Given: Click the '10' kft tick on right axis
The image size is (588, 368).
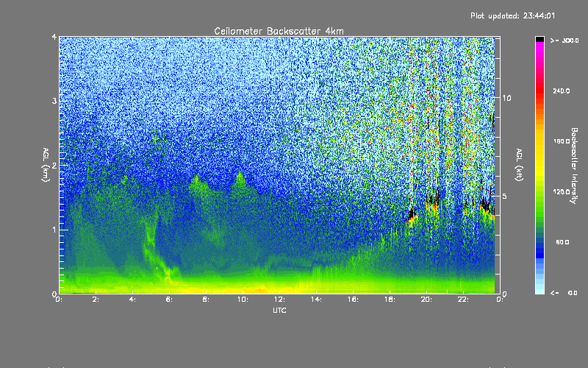Looking at the screenshot, I should click(x=506, y=98).
